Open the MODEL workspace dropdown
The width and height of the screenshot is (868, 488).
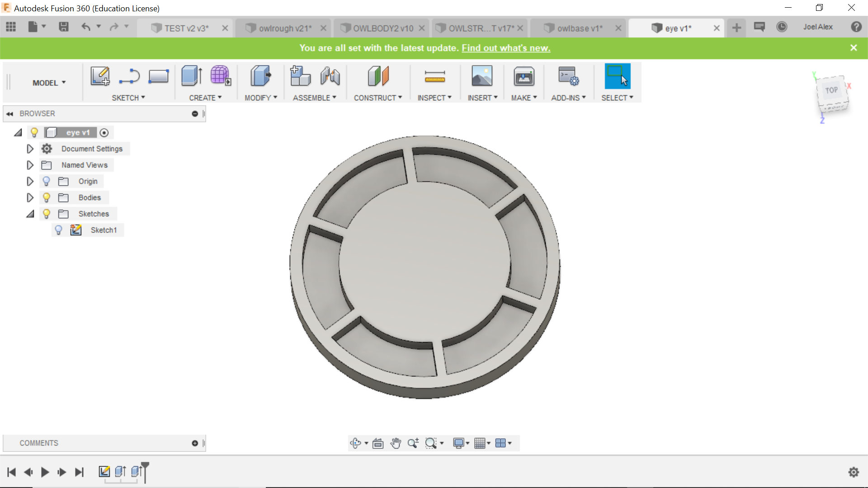49,83
